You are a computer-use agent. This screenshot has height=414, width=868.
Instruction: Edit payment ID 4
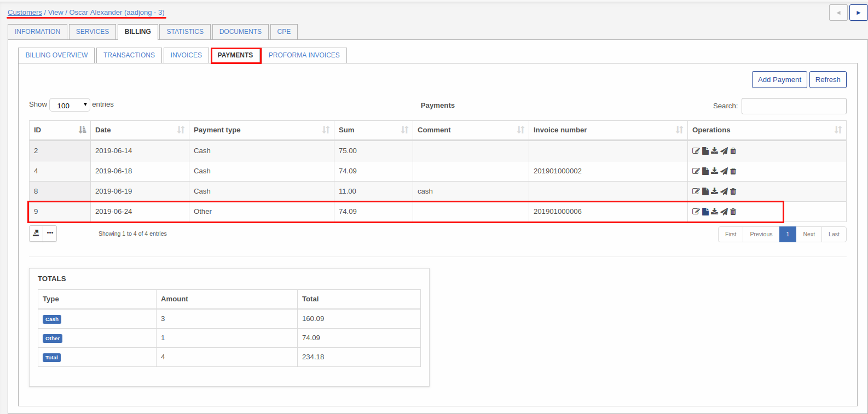pos(696,171)
